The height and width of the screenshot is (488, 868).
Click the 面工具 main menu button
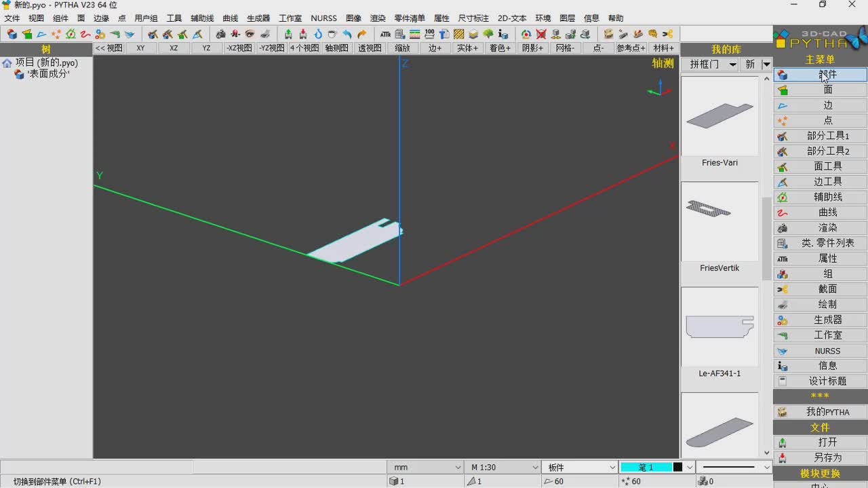coord(820,166)
